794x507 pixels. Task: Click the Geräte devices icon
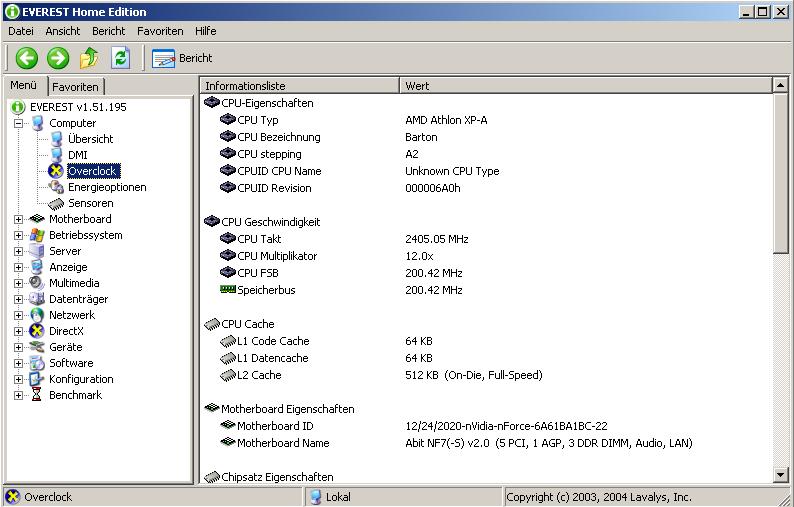(x=37, y=347)
